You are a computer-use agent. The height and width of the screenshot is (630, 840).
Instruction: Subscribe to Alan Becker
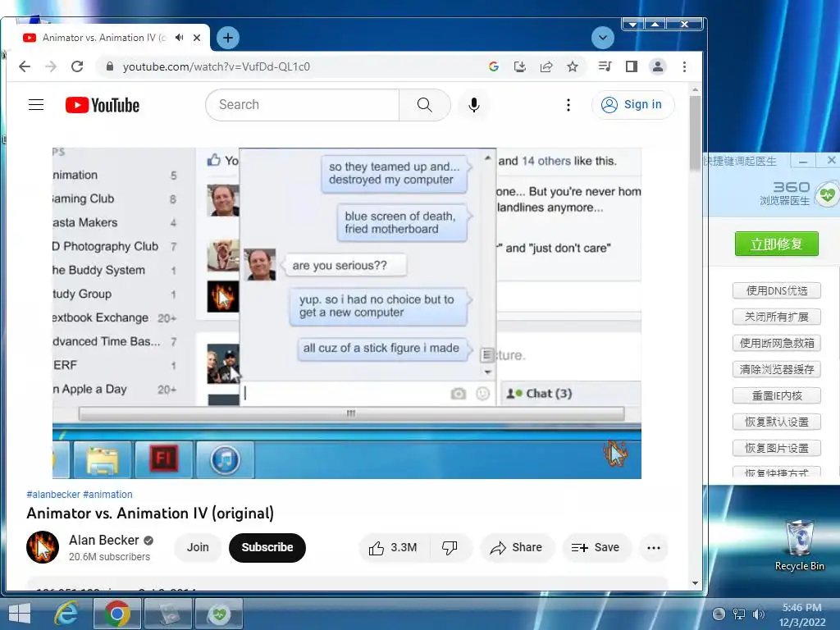[x=267, y=547]
